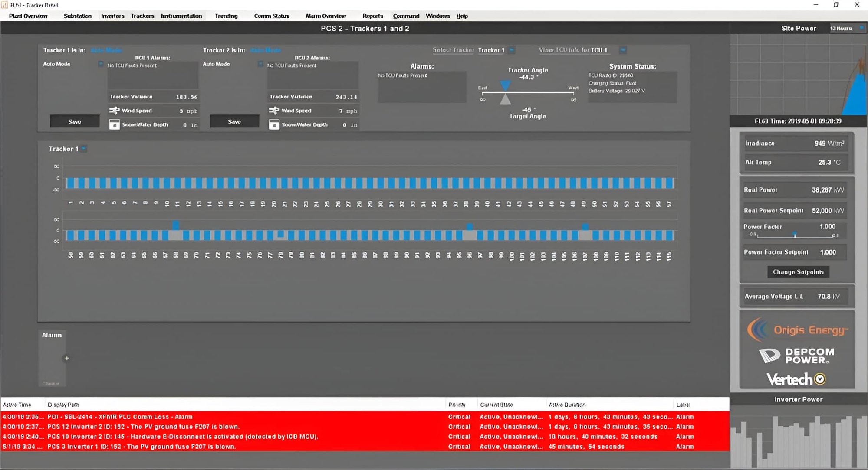Open the Alarm Overview menu

coord(326,16)
